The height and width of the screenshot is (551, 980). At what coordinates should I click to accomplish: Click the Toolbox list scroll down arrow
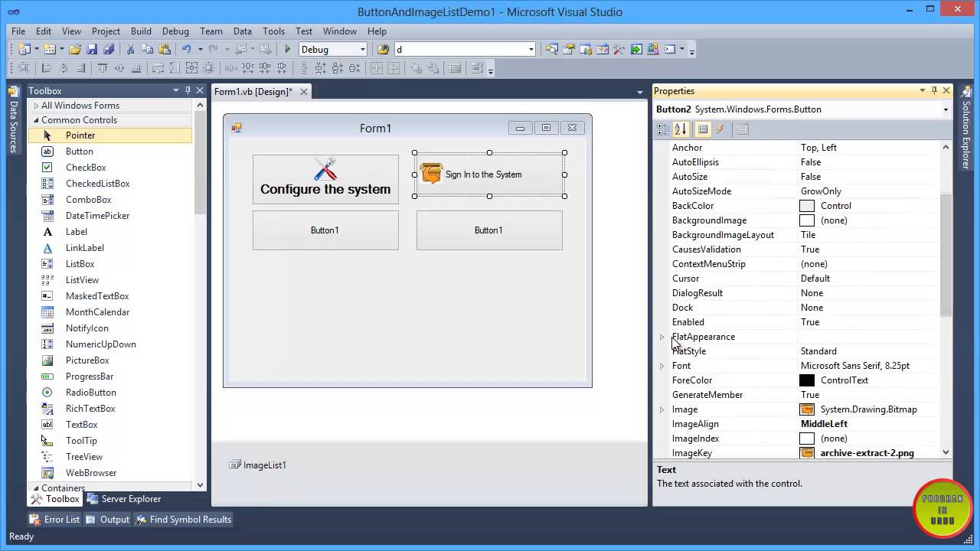[200, 484]
